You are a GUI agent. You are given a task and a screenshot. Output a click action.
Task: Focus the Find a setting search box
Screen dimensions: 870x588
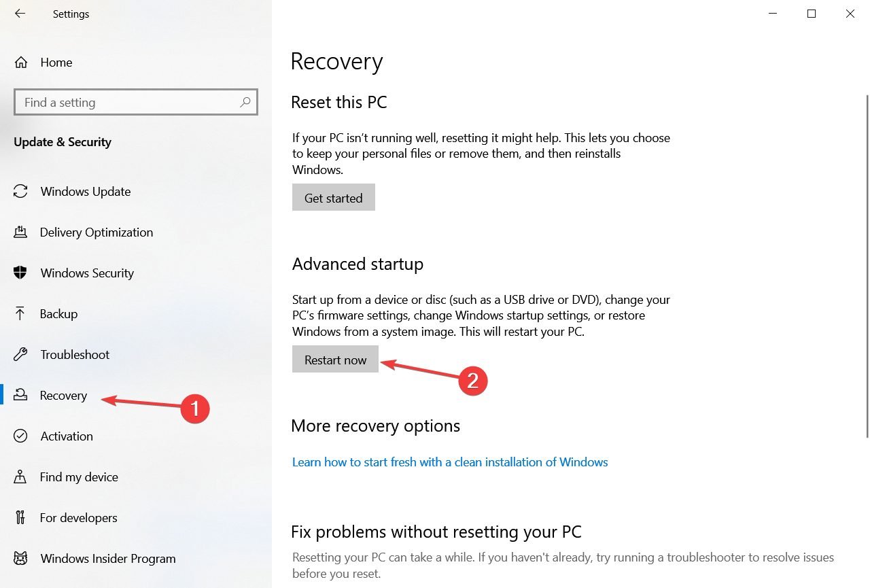pyautogui.click(x=136, y=102)
